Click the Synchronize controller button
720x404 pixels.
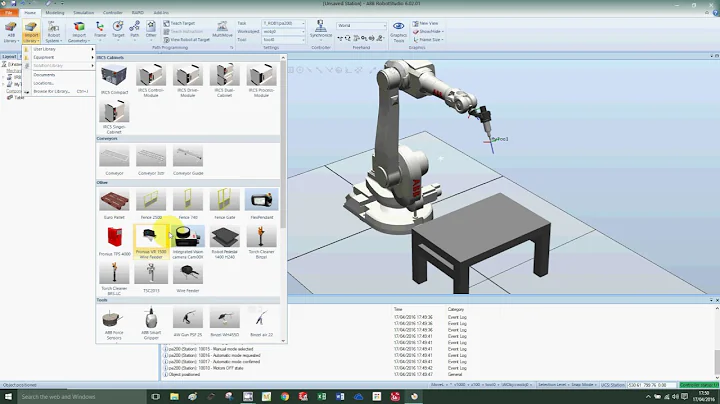pos(321,29)
